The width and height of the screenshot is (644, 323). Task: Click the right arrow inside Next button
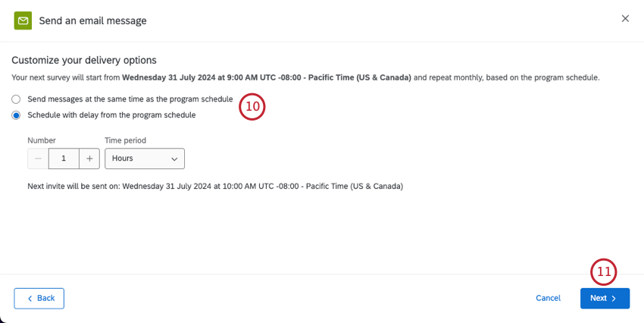pos(614,299)
